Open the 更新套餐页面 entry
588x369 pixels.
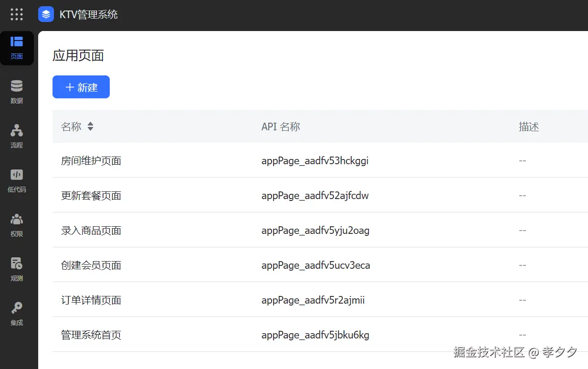(91, 196)
